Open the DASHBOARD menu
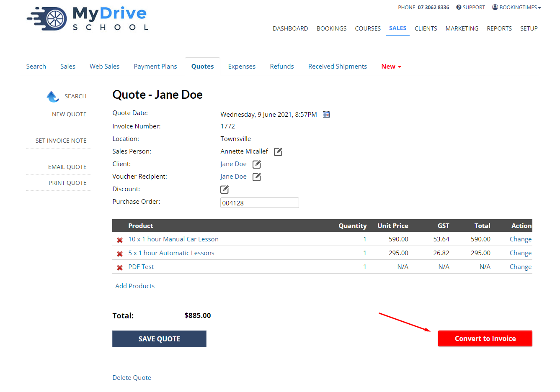The image size is (560, 392). coord(290,28)
